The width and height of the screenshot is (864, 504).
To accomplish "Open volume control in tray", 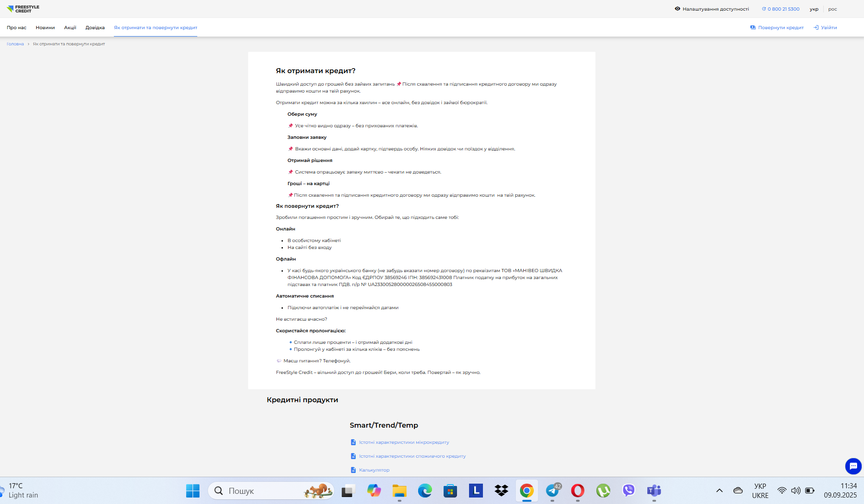I will tap(796, 491).
